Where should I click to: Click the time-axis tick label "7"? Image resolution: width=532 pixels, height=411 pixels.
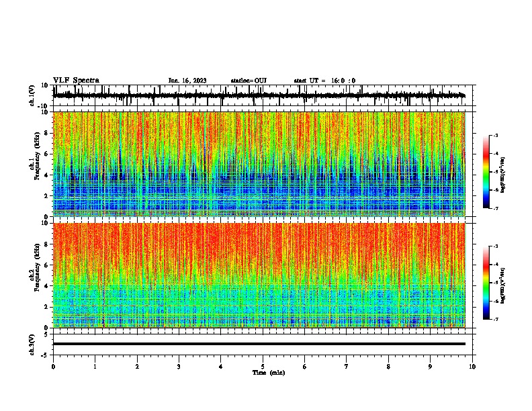click(x=347, y=367)
